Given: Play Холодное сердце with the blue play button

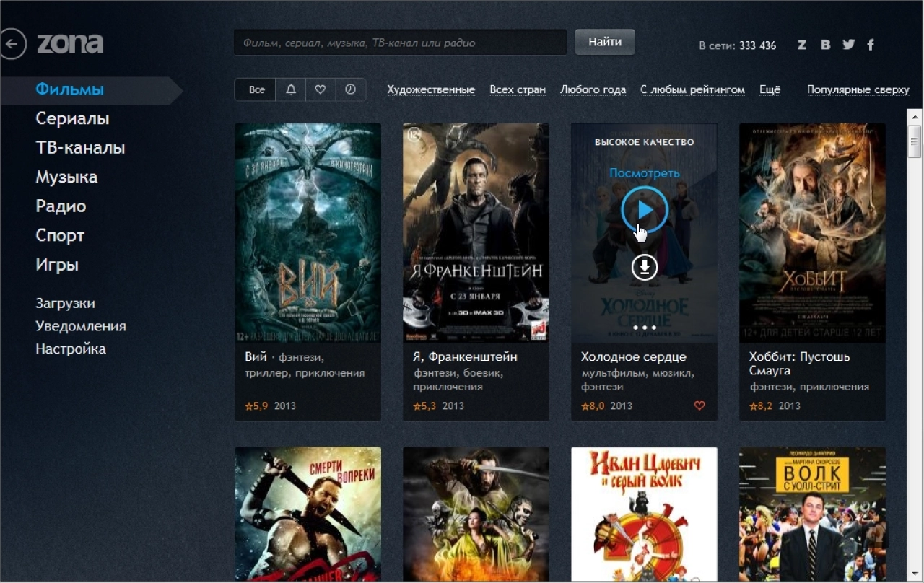Looking at the screenshot, I should 645,209.
